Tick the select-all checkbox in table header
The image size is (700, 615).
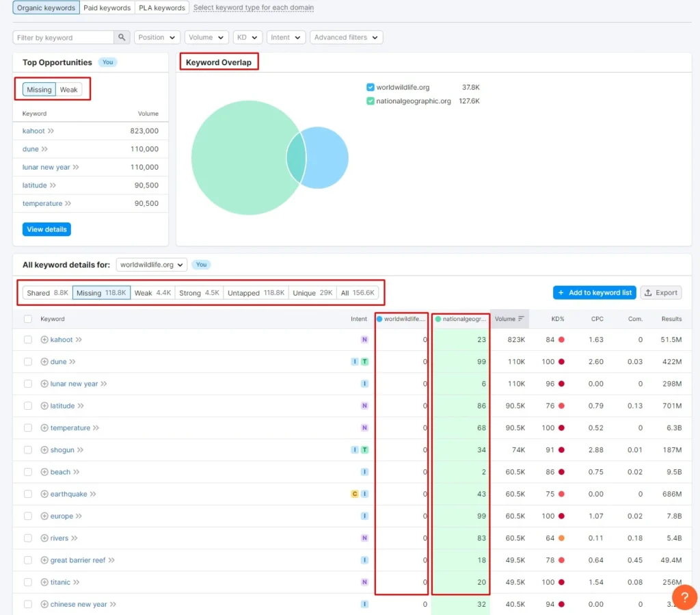click(27, 318)
